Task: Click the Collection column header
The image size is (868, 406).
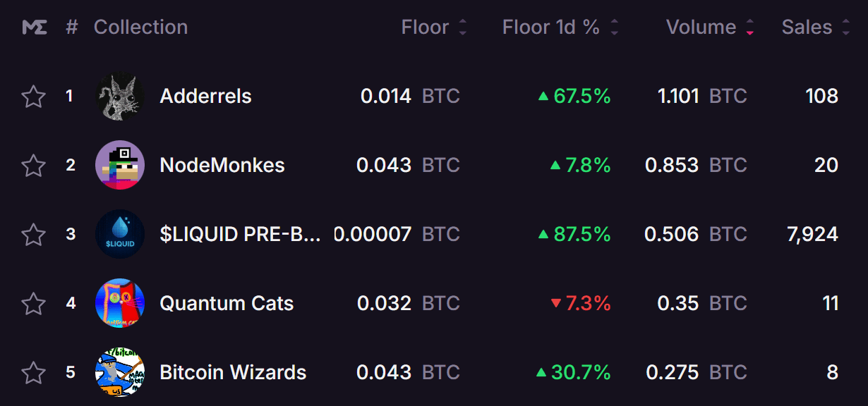Action: tap(140, 27)
